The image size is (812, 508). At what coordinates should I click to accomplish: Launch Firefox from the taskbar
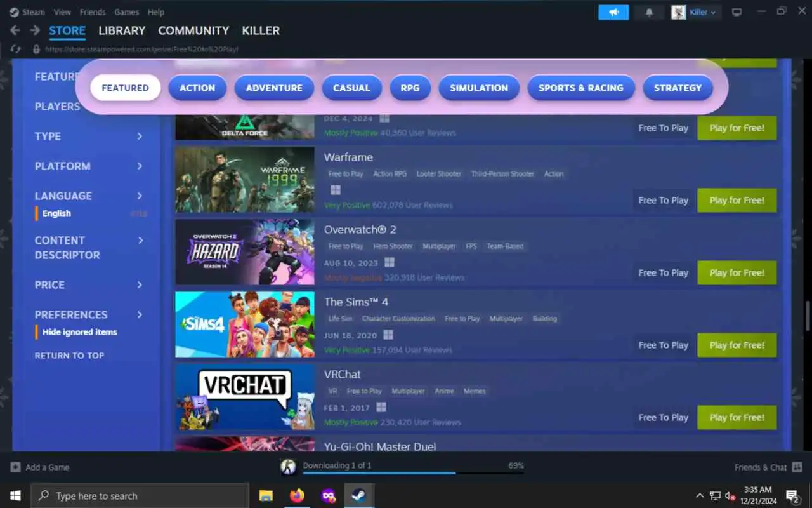(x=297, y=496)
